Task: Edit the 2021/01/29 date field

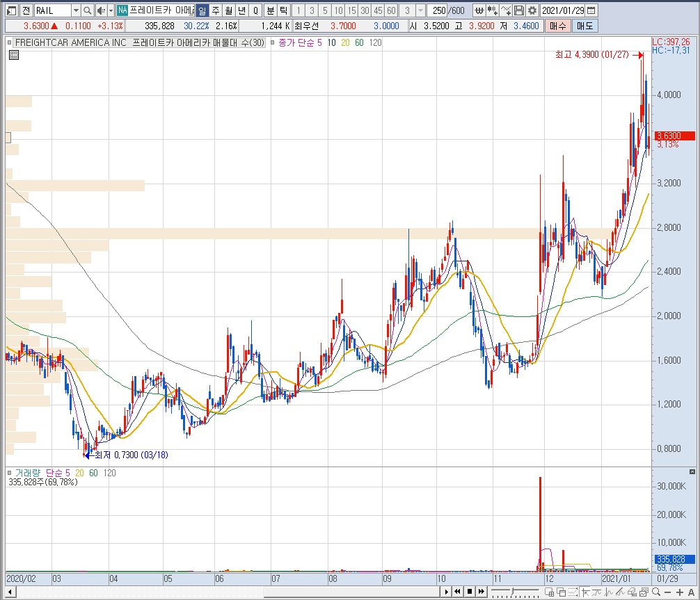Action: [x=563, y=10]
